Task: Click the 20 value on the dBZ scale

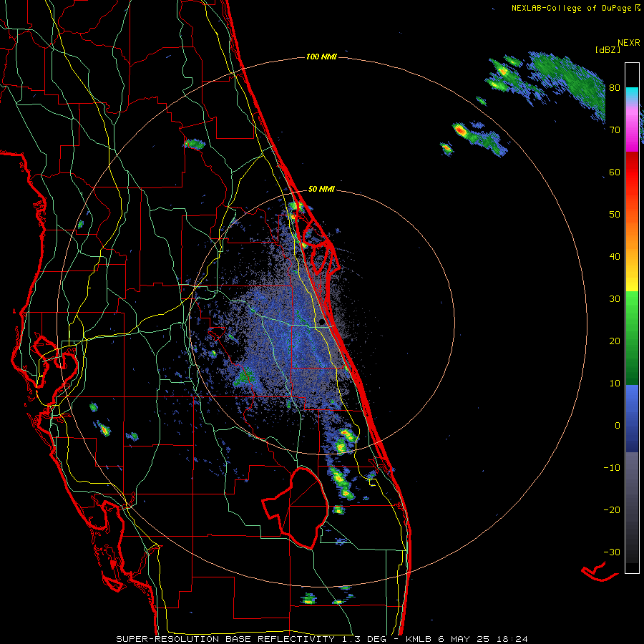Action: pyautogui.click(x=615, y=341)
